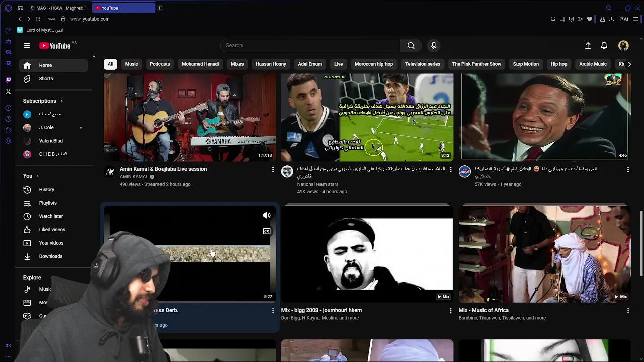Expand the You section

(x=31, y=176)
